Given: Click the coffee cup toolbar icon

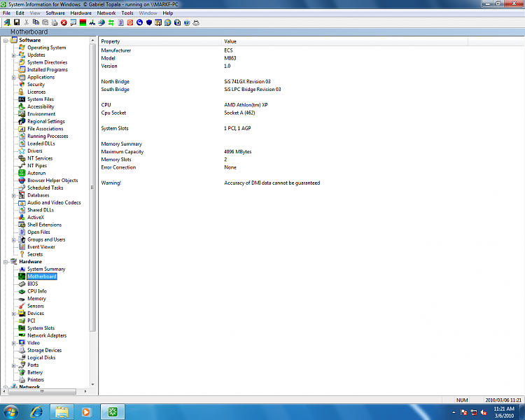Looking at the screenshot, I should point(197,22).
